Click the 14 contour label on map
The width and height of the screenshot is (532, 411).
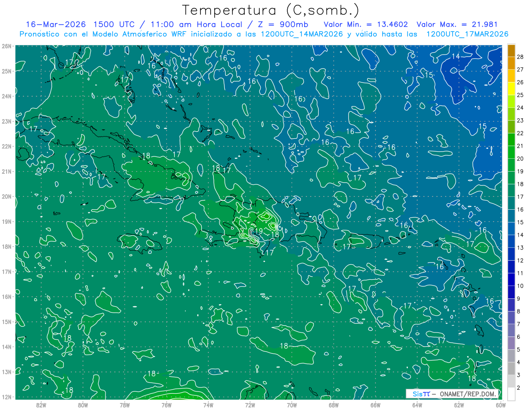(455, 56)
